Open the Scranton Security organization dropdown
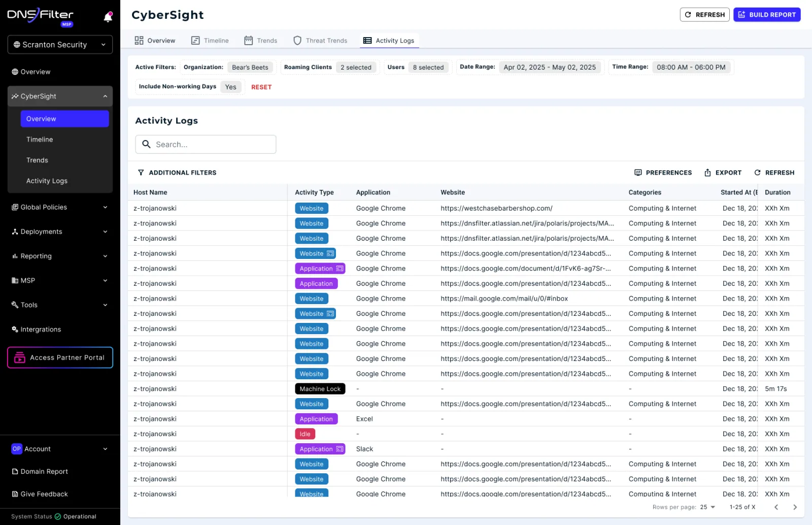This screenshot has height=525, width=812. (60, 45)
